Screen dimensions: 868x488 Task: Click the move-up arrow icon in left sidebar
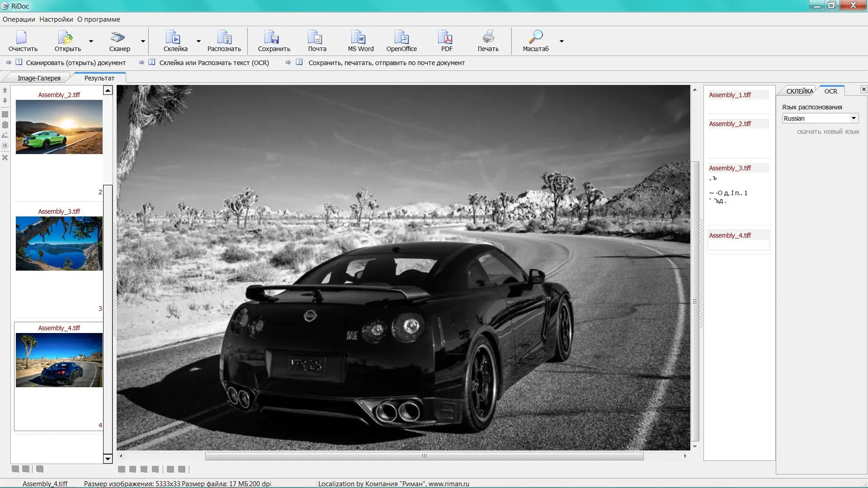tap(5, 90)
